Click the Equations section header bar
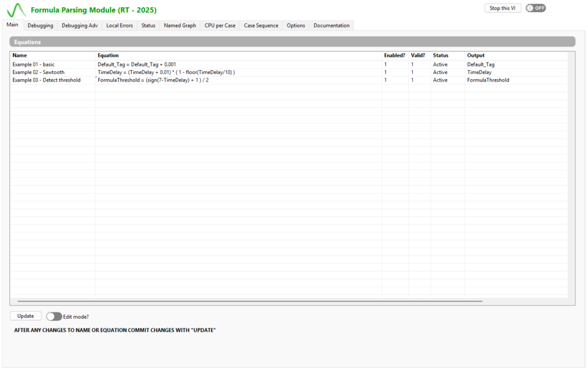 click(292, 42)
